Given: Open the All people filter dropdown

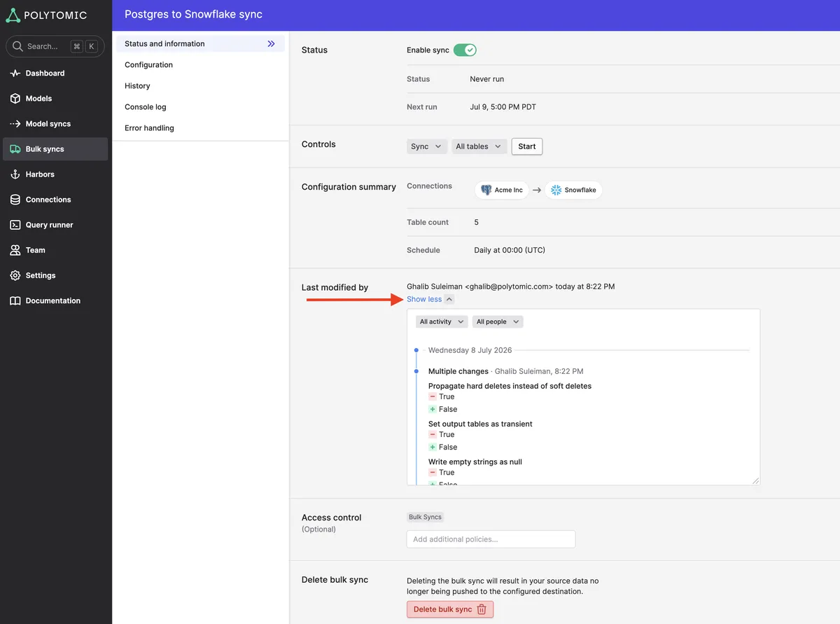Looking at the screenshot, I should 497,321.
